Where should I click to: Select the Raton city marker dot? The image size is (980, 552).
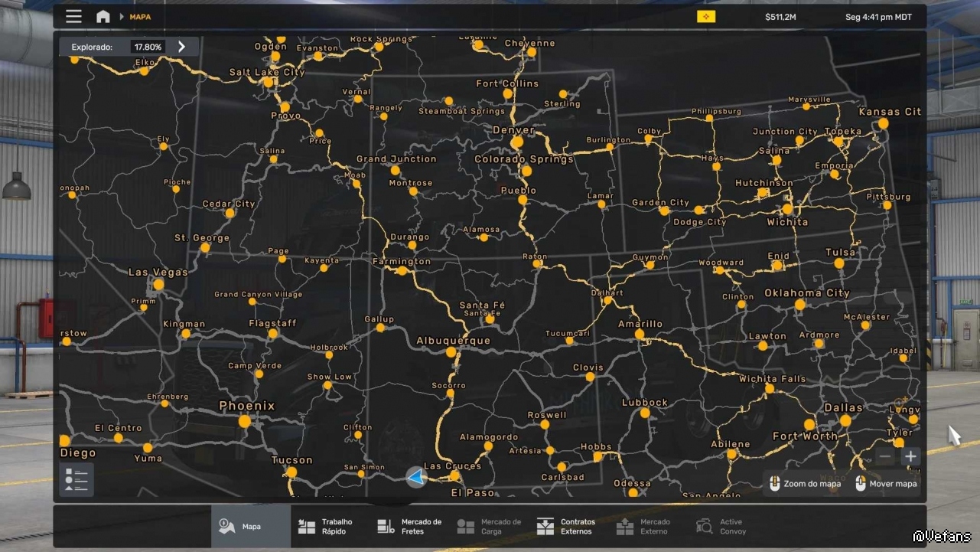(538, 264)
